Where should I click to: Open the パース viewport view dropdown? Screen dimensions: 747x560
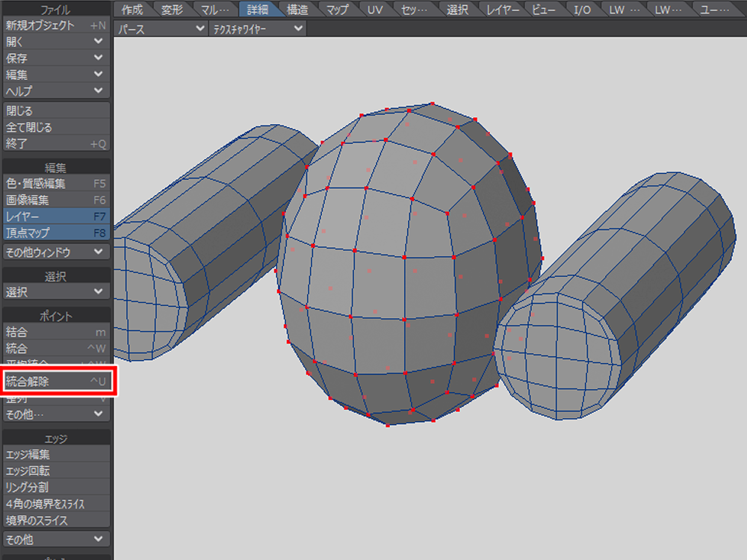pos(161,28)
